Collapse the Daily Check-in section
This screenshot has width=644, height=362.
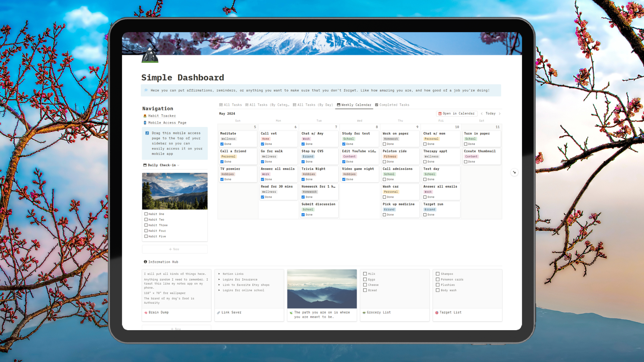(178, 165)
